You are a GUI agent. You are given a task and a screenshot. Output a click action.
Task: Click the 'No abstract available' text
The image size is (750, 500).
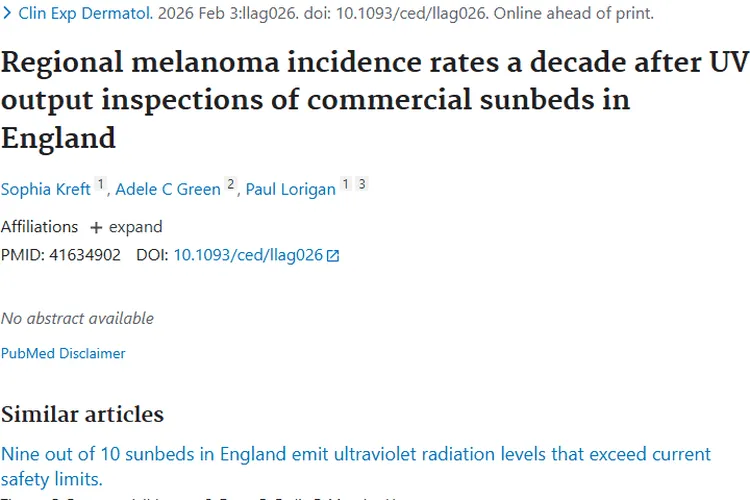pyautogui.click(x=77, y=318)
